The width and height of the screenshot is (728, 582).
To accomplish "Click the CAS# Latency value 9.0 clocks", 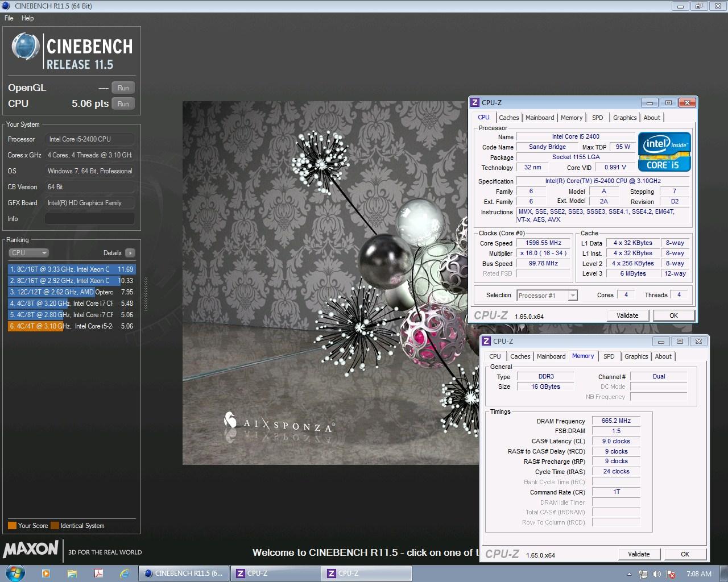I will [616, 442].
